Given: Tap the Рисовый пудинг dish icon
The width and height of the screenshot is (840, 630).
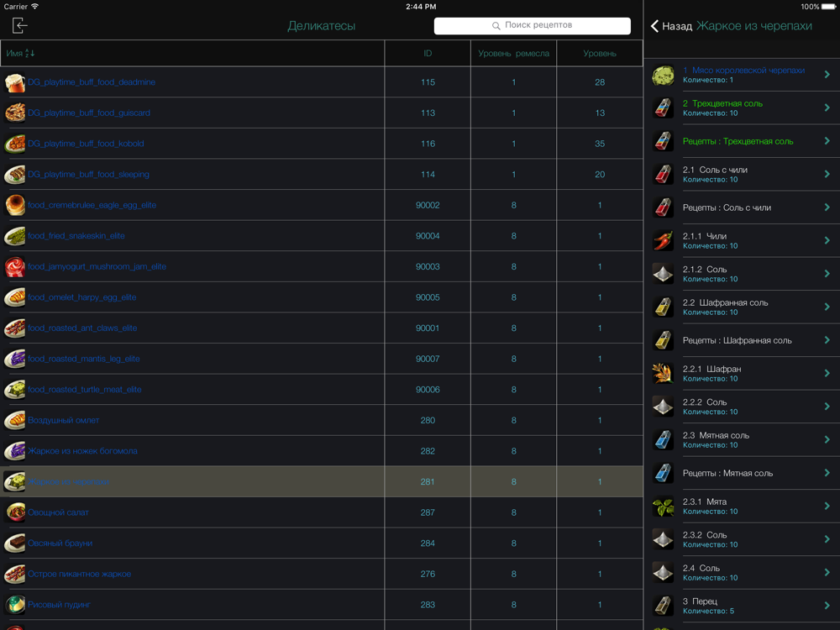Looking at the screenshot, I should (15, 605).
